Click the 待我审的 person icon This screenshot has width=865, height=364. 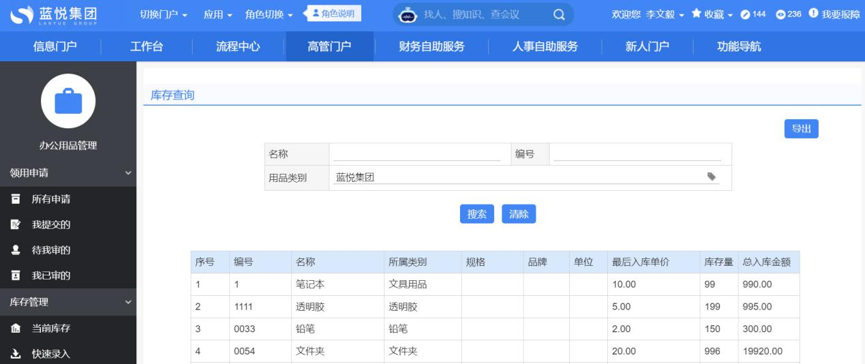click(16, 250)
